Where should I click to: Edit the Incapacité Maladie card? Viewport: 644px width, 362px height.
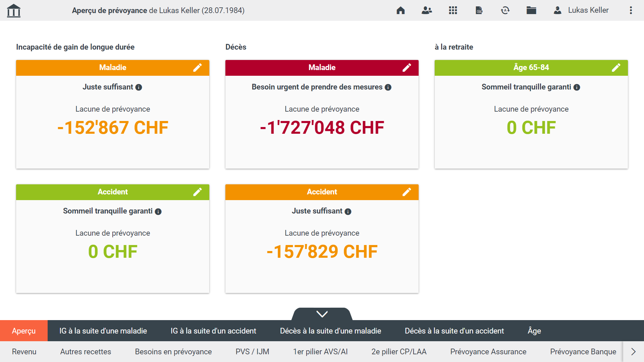tap(198, 68)
